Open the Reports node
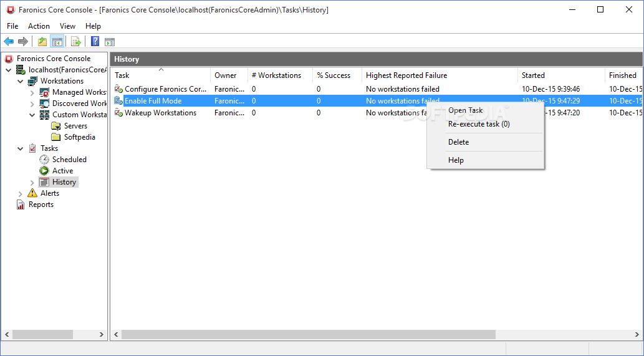644x356 pixels. tap(41, 204)
